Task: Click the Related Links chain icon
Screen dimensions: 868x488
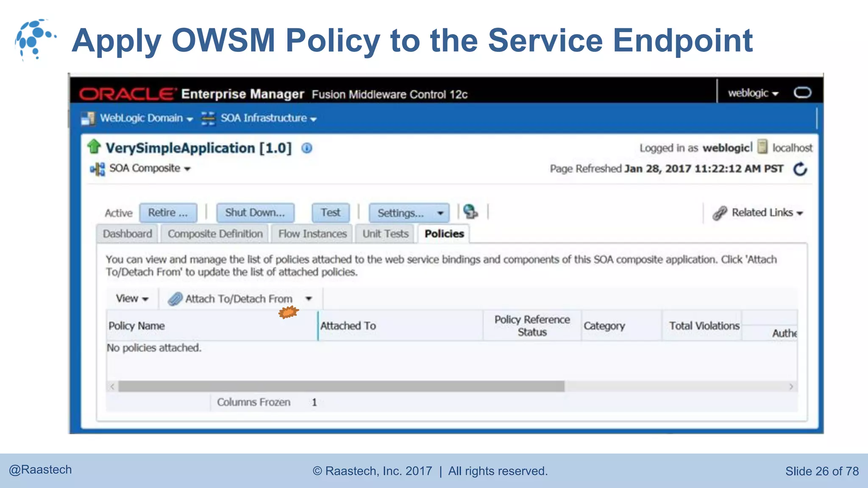Action: click(x=720, y=213)
